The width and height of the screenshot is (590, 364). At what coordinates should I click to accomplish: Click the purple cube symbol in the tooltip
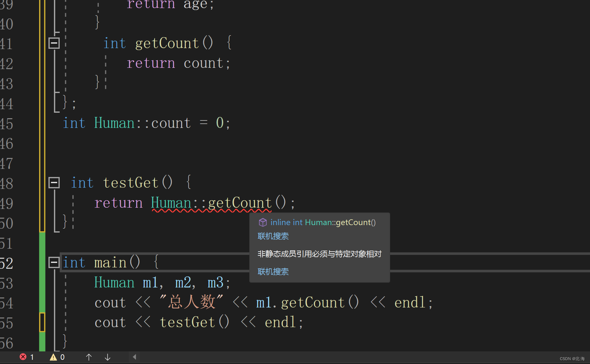(x=263, y=222)
